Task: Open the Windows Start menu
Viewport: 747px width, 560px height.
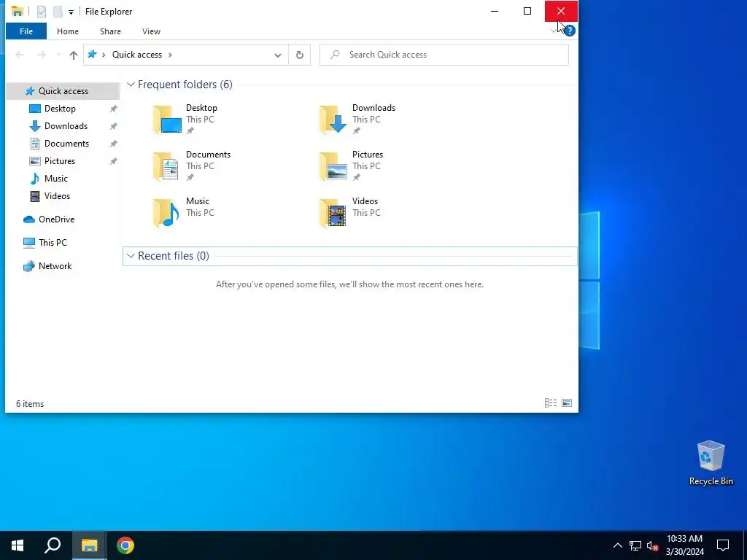Action: point(18,545)
